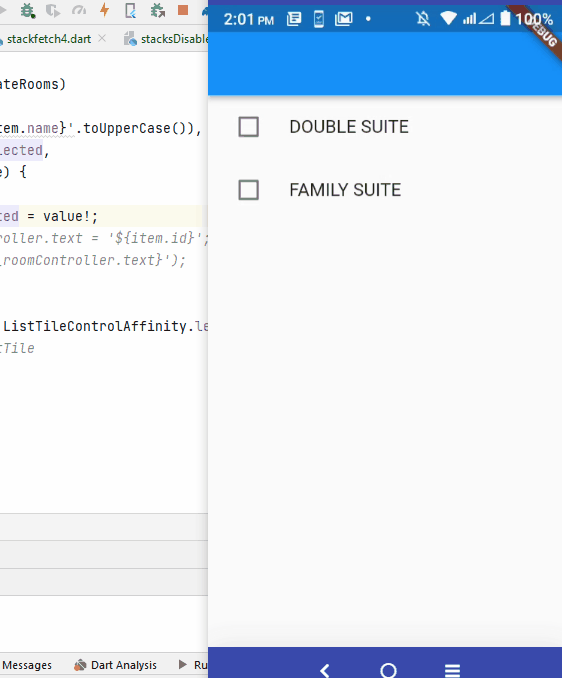This screenshot has width=562, height=678.
Task: Click the Run with Coverage icon
Action: click(x=53, y=10)
